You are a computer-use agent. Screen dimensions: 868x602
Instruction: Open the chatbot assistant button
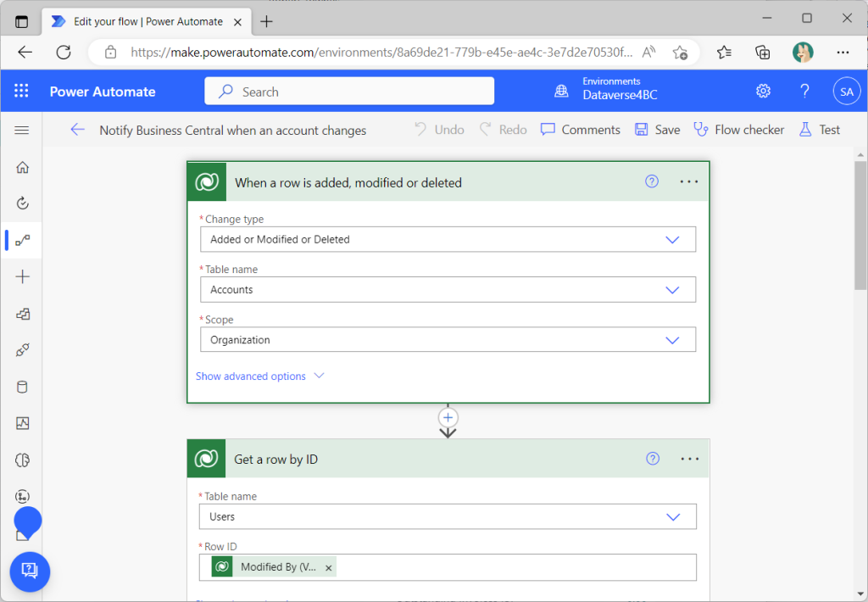tap(30, 571)
